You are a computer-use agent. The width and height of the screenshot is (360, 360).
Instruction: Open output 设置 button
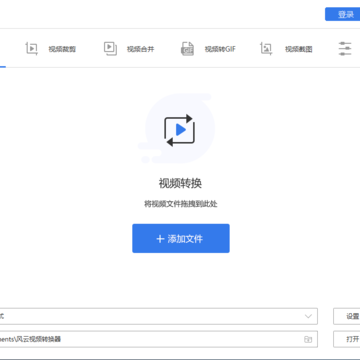coord(347,316)
